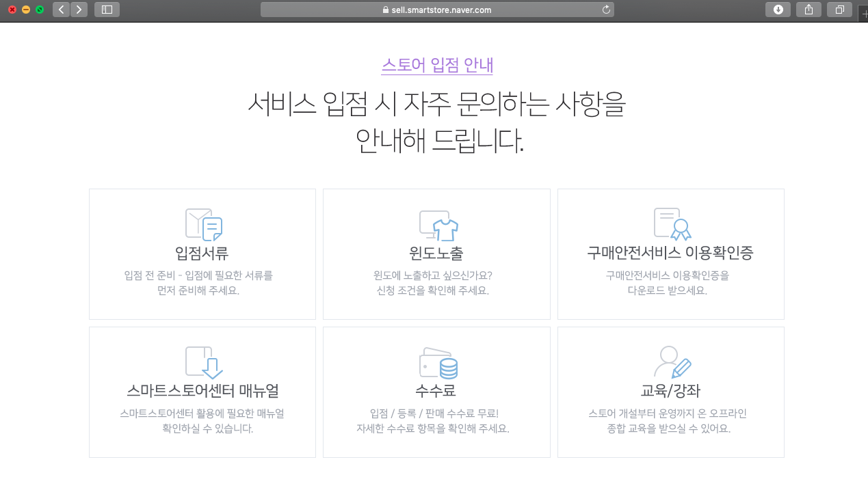Click the text '종합 교육을 받으실 수 있어요.'
Image resolution: width=868 pixels, height=479 pixels.
(x=669, y=430)
